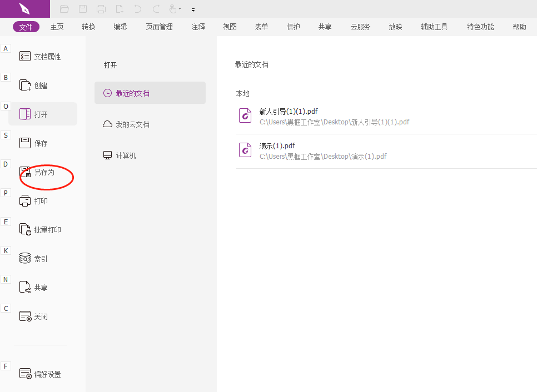
Task: Switch to the 保护 ribbon tab
Action: 293,26
